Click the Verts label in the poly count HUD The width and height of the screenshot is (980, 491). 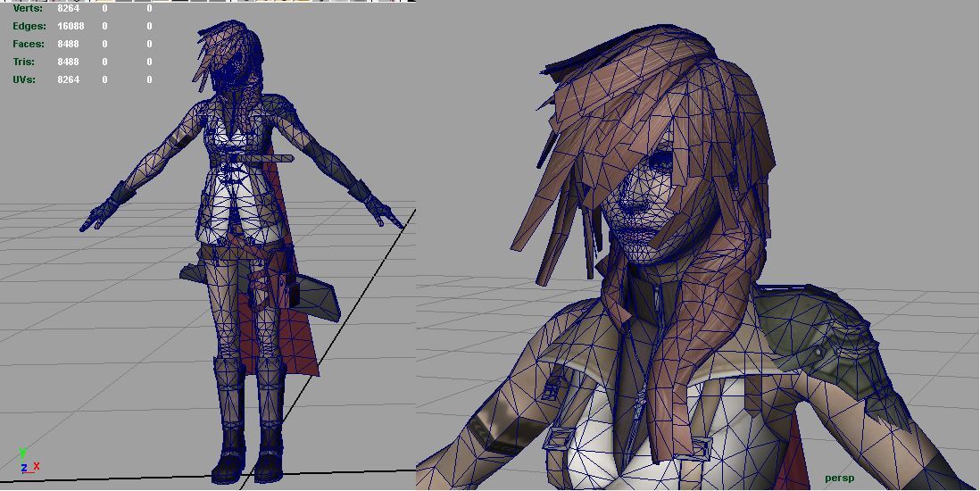pos(28,8)
